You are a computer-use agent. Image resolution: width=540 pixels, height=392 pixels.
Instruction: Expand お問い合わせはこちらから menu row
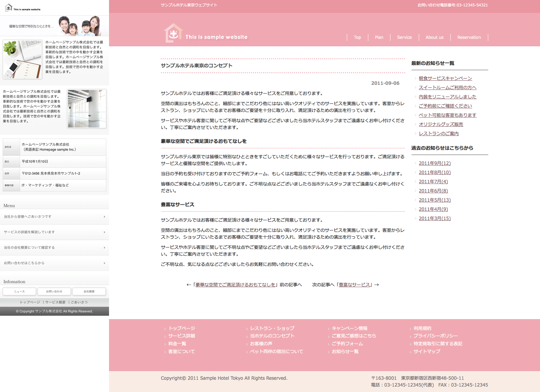tap(55, 263)
